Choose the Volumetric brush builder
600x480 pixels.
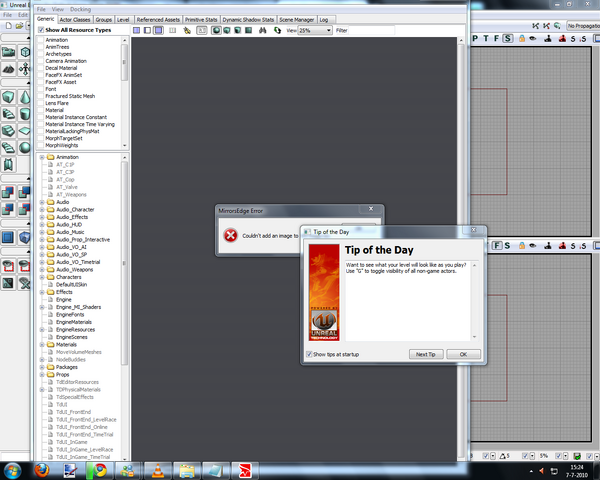point(8,165)
